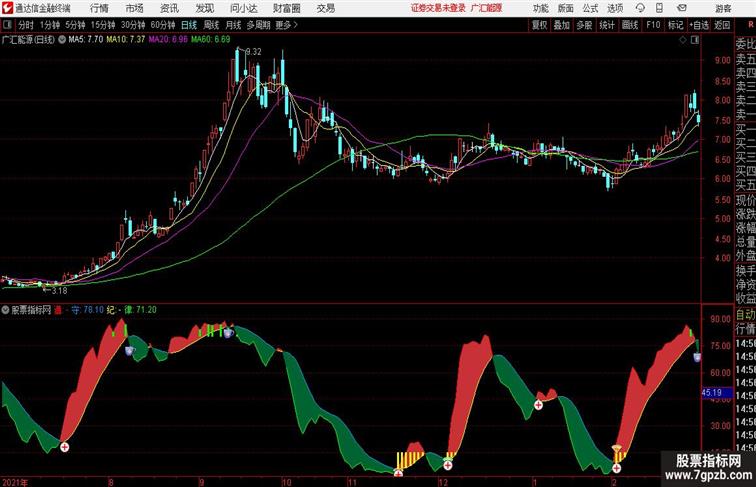Click the 返回 back button

pos(722,25)
